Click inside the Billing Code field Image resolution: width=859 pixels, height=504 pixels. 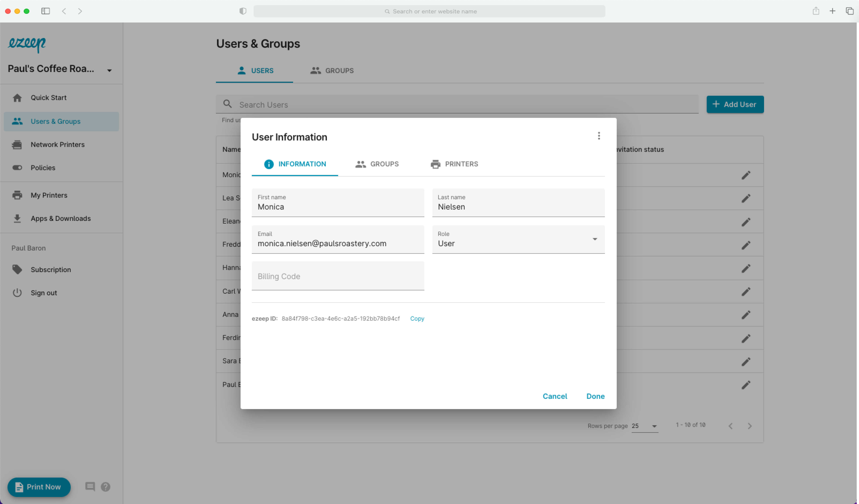pos(338,276)
